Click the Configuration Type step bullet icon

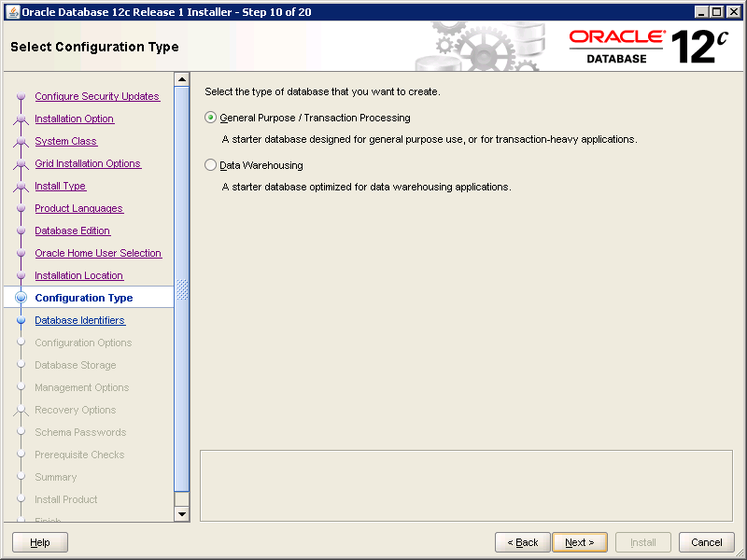[21, 298]
